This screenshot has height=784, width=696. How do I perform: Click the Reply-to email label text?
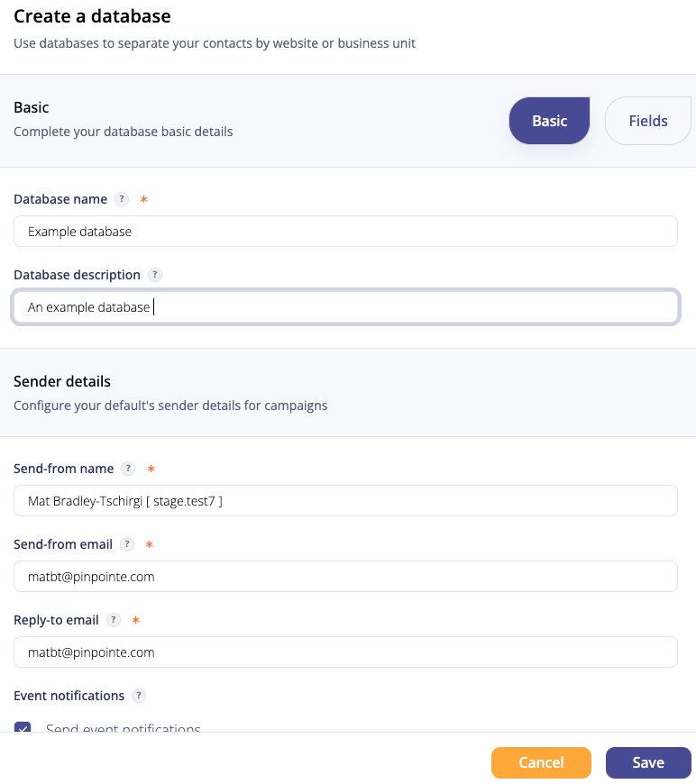point(56,620)
